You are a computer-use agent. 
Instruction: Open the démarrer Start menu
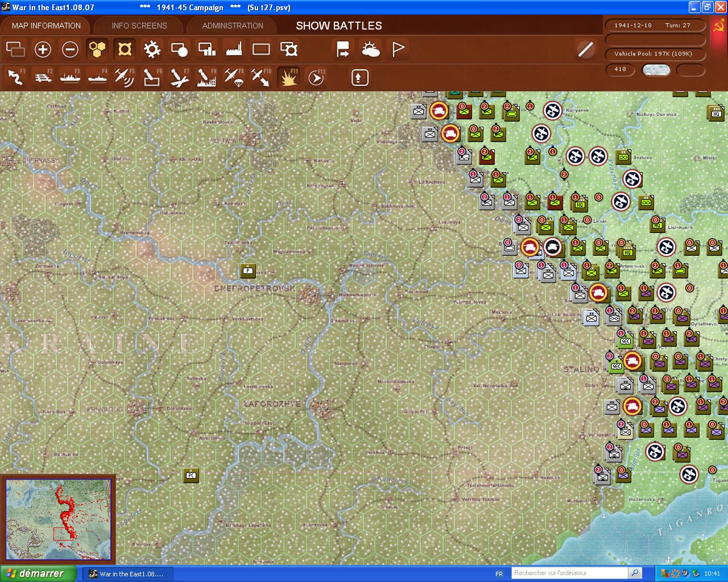pyautogui.click(x=38, y=573)
